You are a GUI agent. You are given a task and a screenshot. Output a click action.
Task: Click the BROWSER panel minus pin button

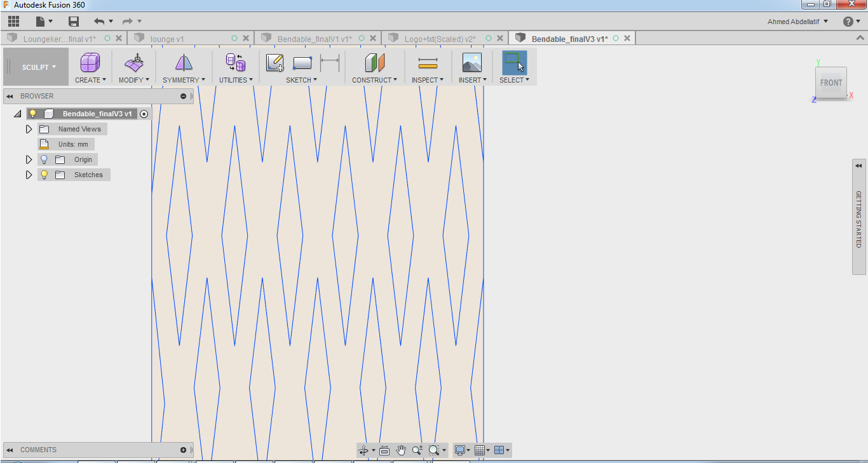(x=184, y=97)
